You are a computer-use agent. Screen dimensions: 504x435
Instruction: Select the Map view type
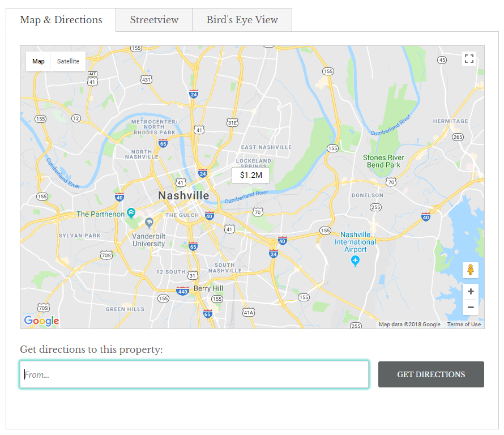click(39, 61)
